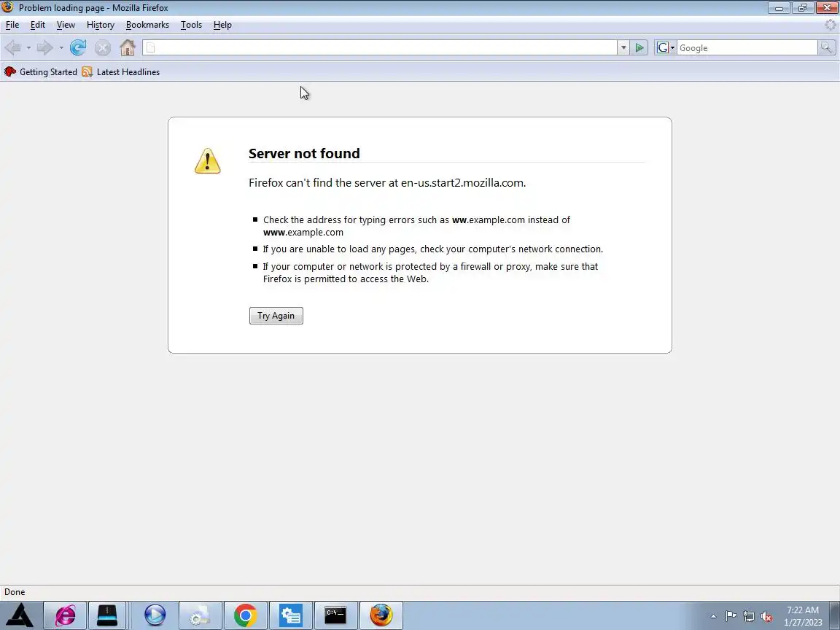Open the Edit menu

point(37,25)
